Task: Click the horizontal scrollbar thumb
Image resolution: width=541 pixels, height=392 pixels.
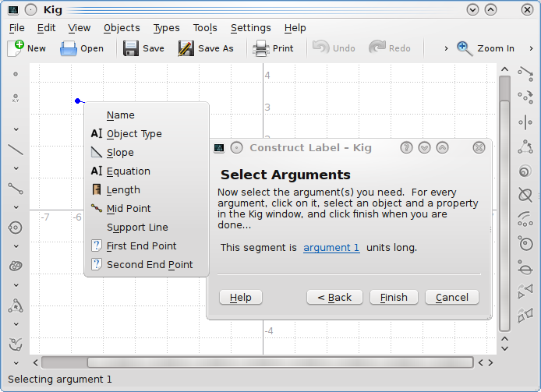Action: pos(280,362)
